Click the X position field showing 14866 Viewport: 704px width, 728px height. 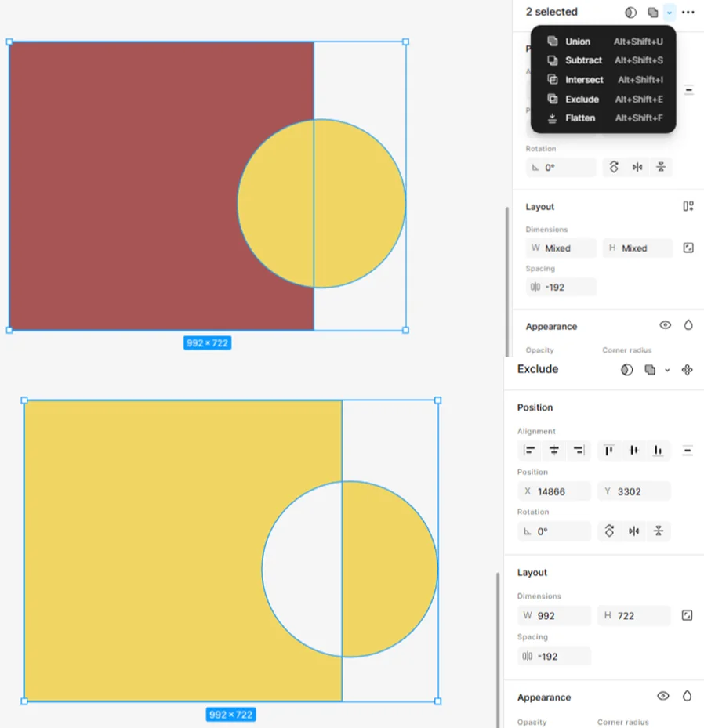(554, 491)
